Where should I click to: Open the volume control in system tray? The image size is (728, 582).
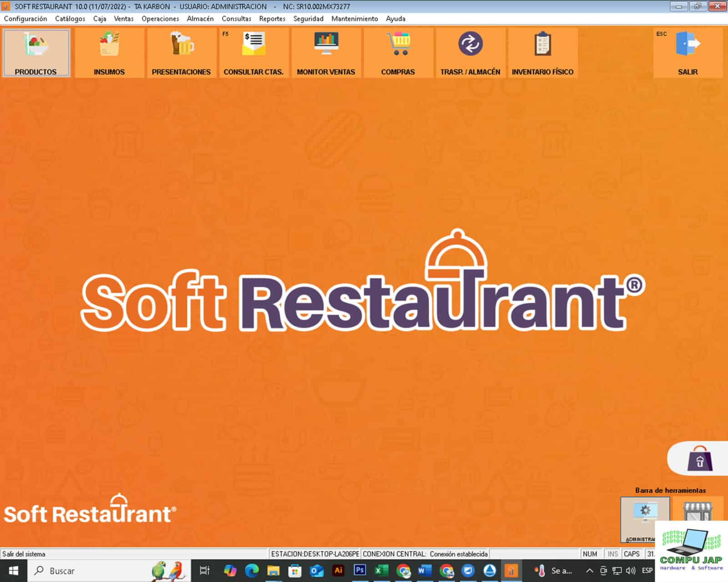(631, 571)
